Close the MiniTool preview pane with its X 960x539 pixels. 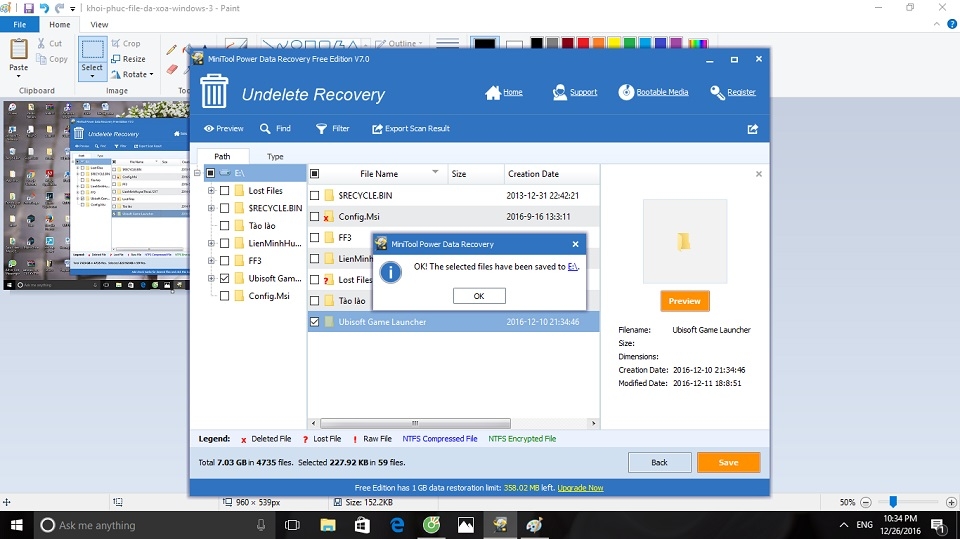(x=759, y=174)
